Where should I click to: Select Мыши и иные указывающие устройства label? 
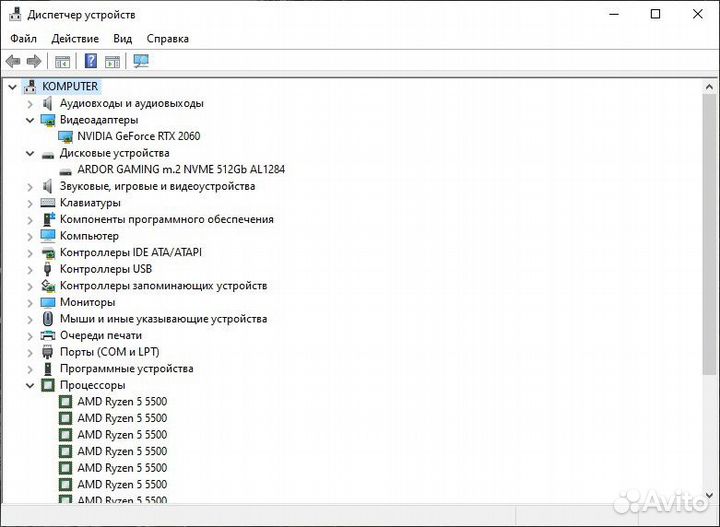163,319
